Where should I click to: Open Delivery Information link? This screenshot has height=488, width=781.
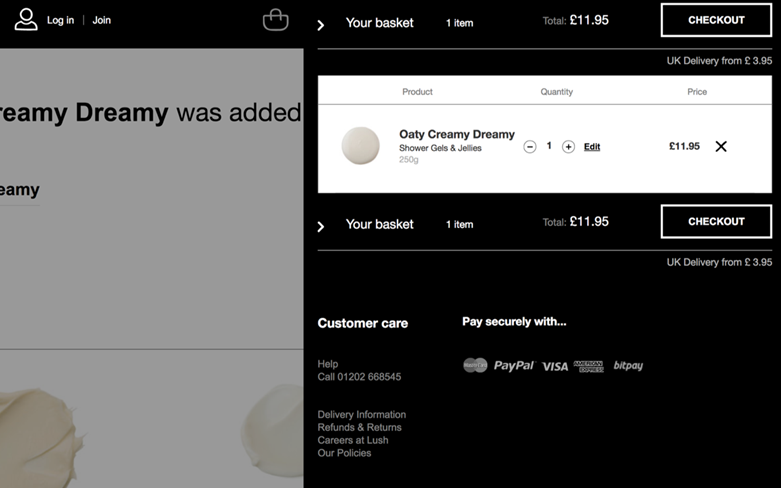coord(362,415)
